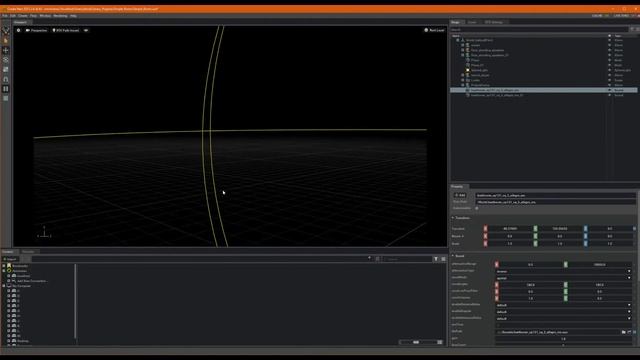
Task: Open viewport settings gear
Action: coord(18,30)
